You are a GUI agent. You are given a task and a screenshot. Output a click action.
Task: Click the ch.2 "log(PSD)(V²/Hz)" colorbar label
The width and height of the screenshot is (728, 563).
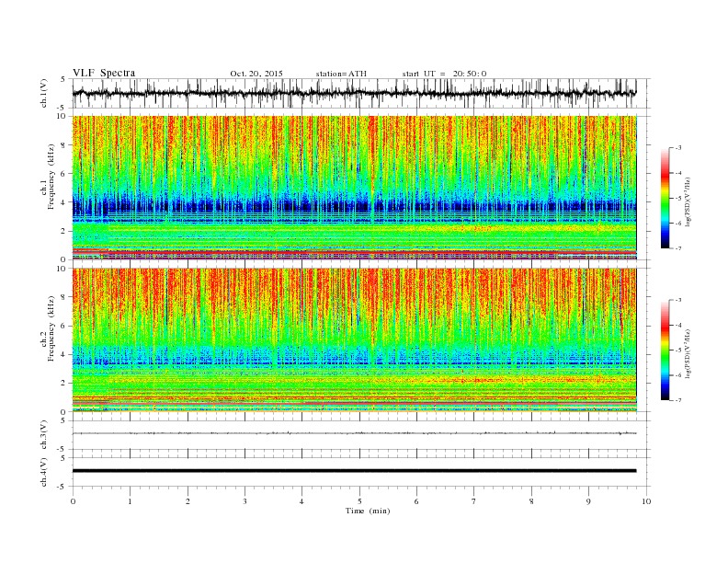pyautogui.click(x=688, y=353)
